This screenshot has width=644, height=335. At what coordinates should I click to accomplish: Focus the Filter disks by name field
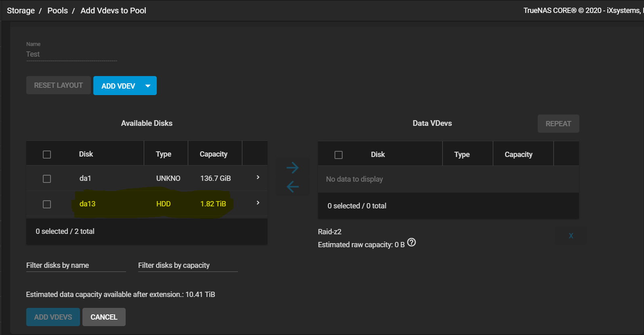[x=76, y=265]
